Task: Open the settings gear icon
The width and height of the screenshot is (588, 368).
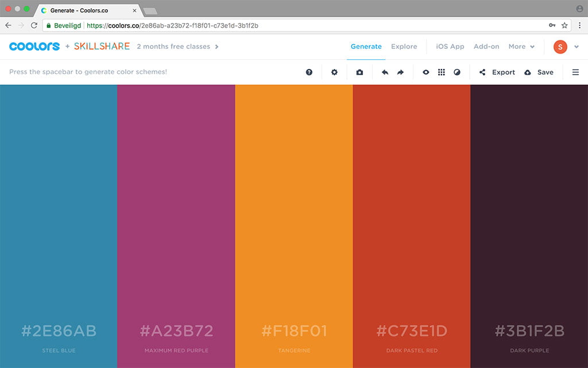Action: 334,72
